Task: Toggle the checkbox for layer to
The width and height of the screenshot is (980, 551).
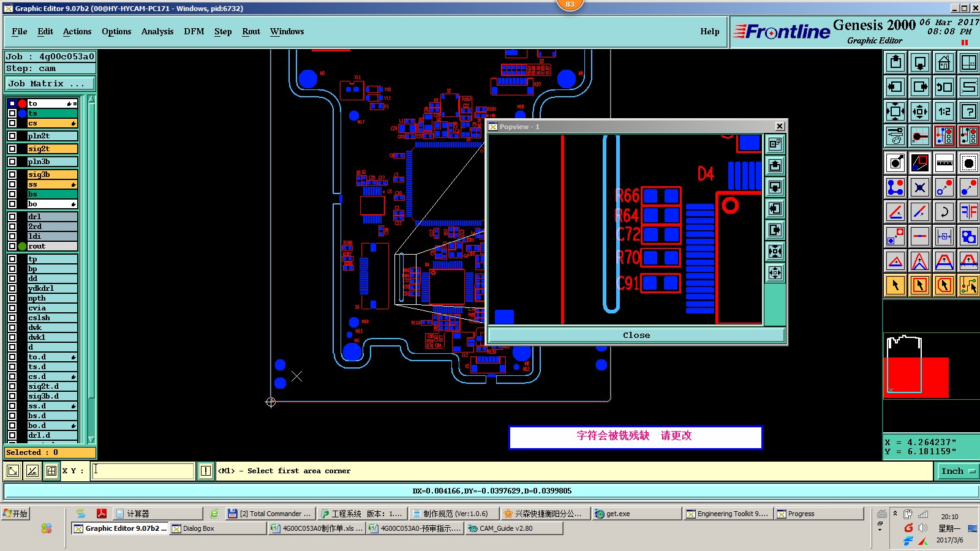Action: [12, 103]
